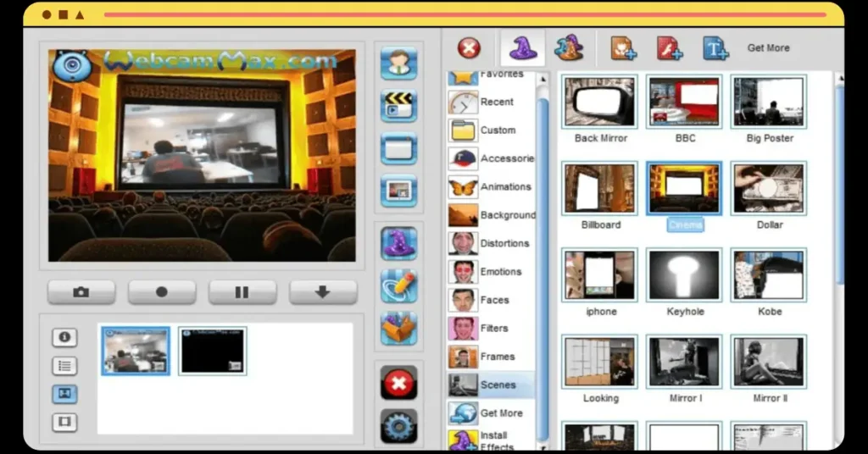The image size is (868, 454).
Task: Open the Animations category
Action: click(491, 187)
